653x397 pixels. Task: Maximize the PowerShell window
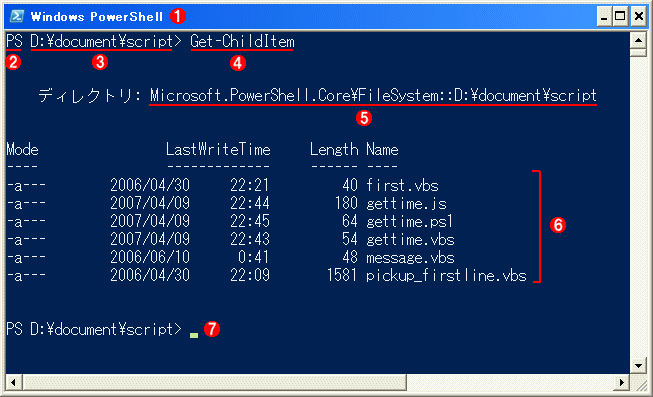coord(620,17)
